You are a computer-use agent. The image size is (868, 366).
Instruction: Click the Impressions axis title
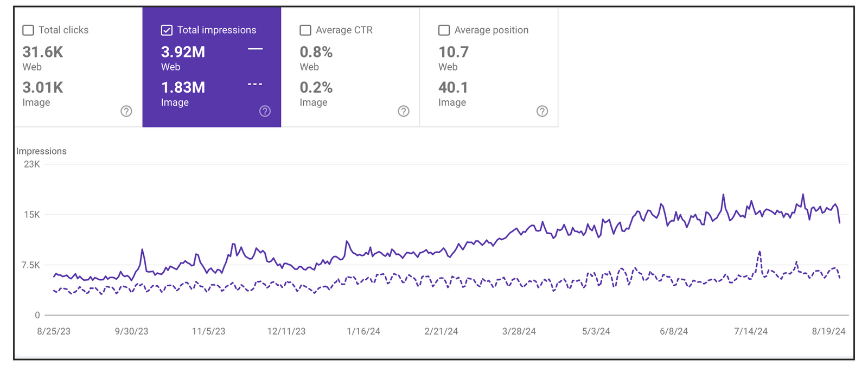point(41,151)
